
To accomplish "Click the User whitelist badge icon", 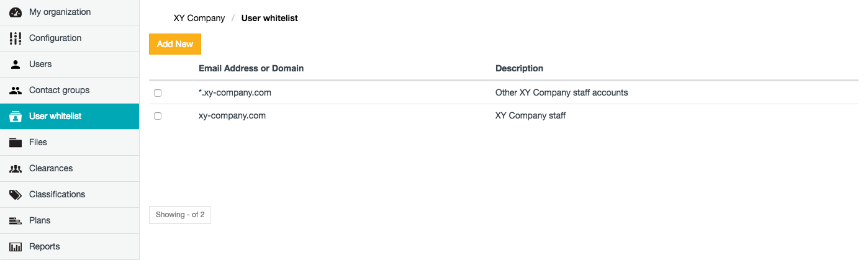I will 16,116.
